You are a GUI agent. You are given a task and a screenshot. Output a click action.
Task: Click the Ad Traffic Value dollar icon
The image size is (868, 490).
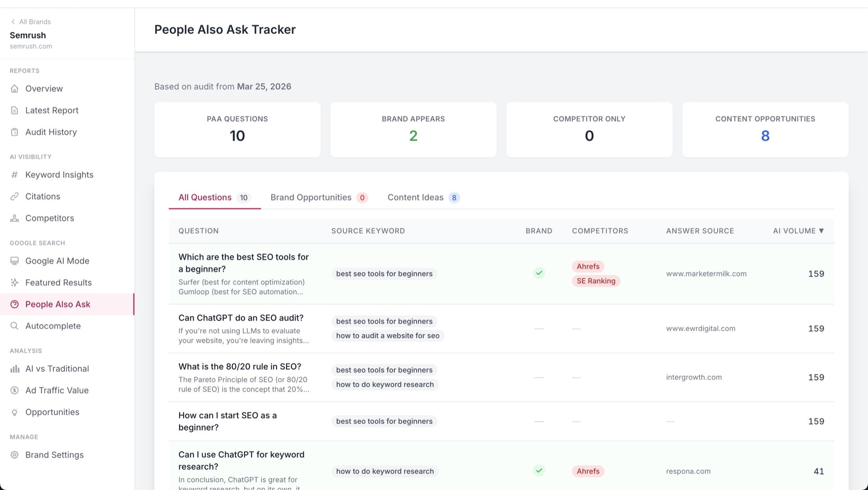point(14,391)
